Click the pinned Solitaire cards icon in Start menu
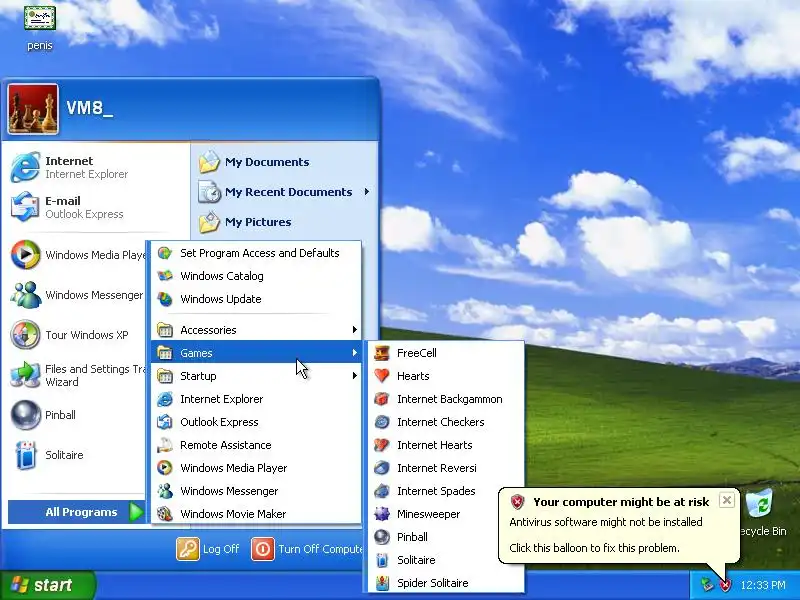This screenshot has height=600, width=800. (25, 455)
